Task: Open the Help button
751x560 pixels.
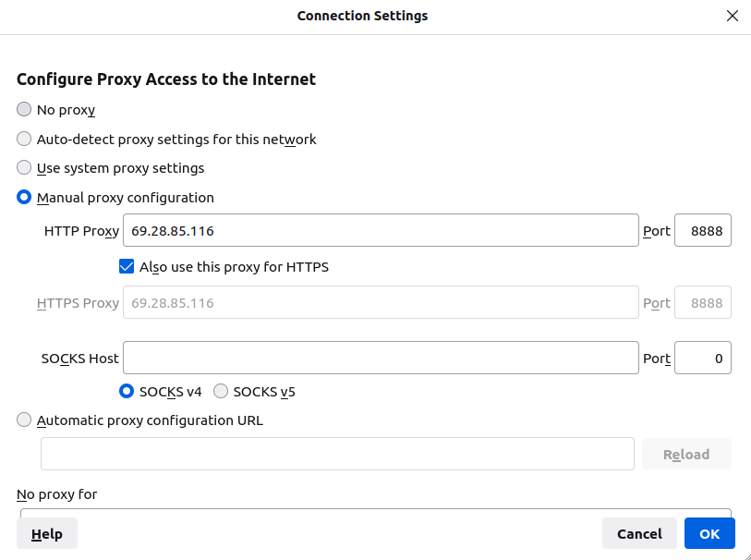Action: coord(47,533)
